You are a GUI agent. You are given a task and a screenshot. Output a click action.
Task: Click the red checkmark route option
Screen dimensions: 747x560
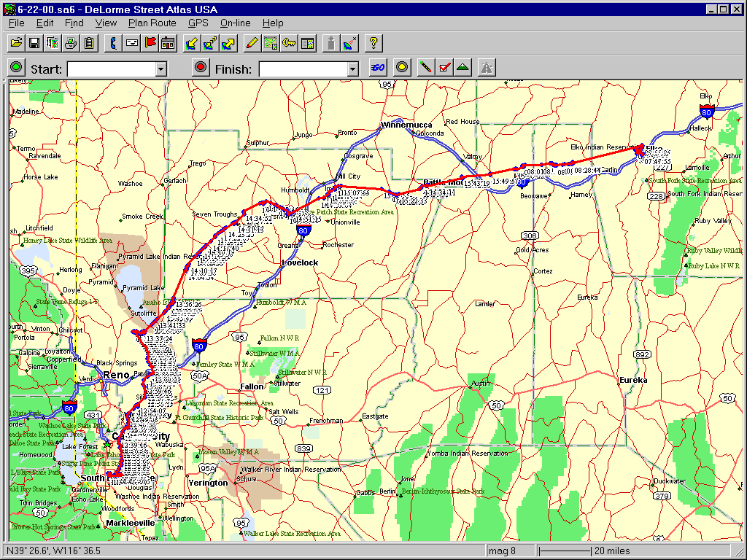pos(444,68)
